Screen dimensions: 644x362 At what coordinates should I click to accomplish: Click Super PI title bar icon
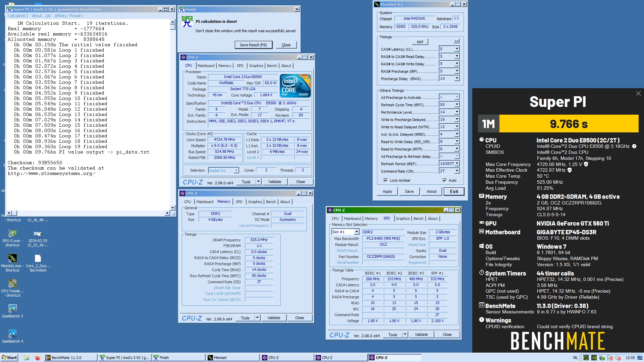(x=9, y=9)
